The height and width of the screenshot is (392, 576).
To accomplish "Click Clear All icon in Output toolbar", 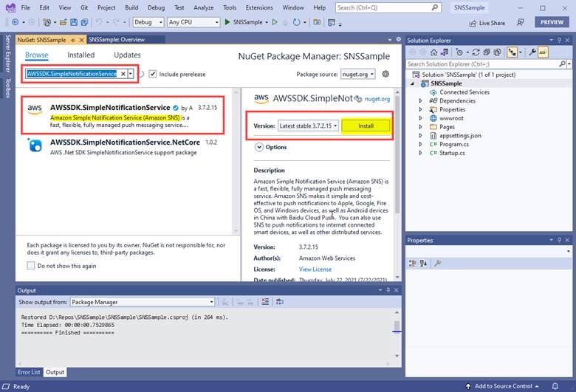I will tap(265, 302).
